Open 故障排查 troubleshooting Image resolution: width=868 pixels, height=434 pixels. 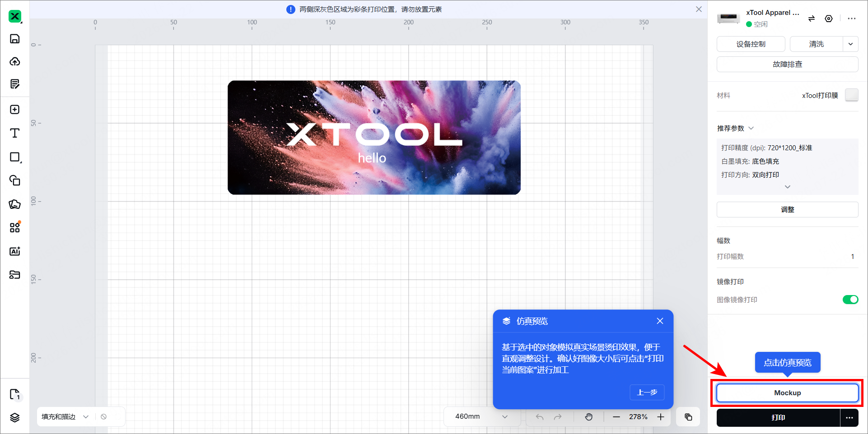(x=788, y=64)
